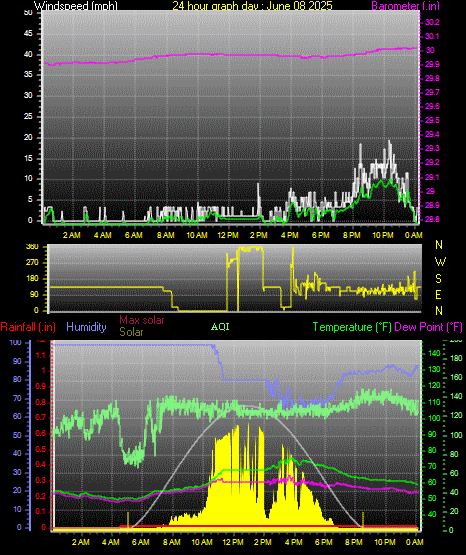Click the W compass label on direction graph

pos(440,262)
